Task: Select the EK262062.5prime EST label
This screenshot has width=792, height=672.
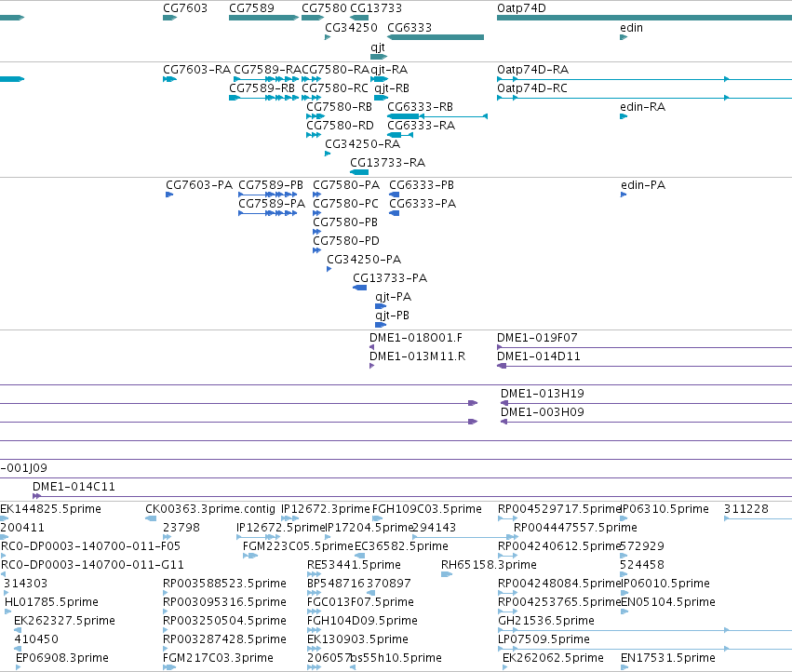Action: coord(553,658)
